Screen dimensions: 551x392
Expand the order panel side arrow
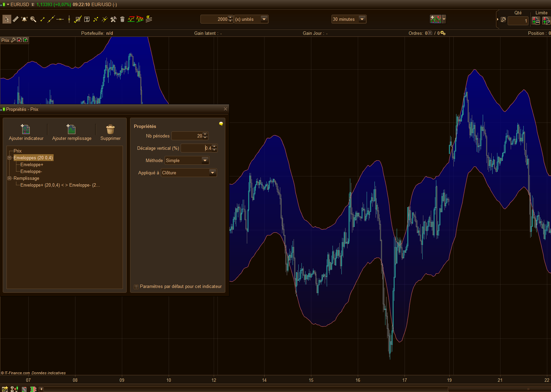coord(498,19)
